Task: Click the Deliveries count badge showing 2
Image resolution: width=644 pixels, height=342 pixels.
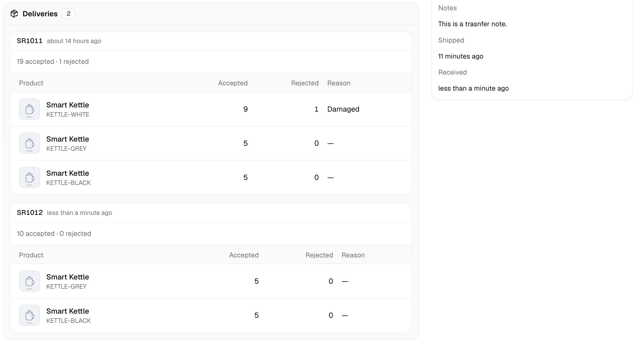Action: pyautogui.click(x=69, y=14)
